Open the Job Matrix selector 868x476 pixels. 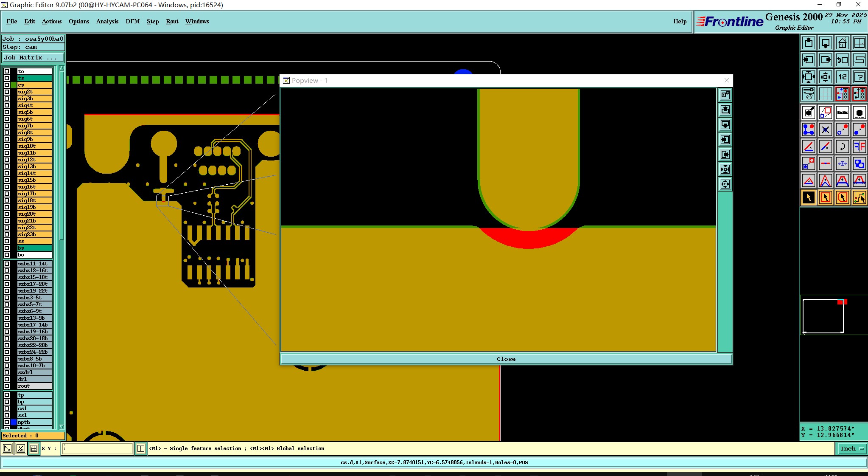tap(33, 58)
